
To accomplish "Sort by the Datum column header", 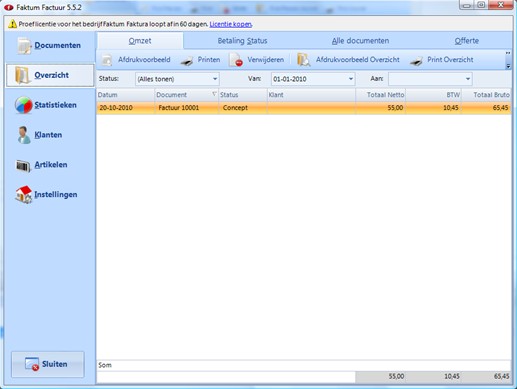I will coord(125,95).
